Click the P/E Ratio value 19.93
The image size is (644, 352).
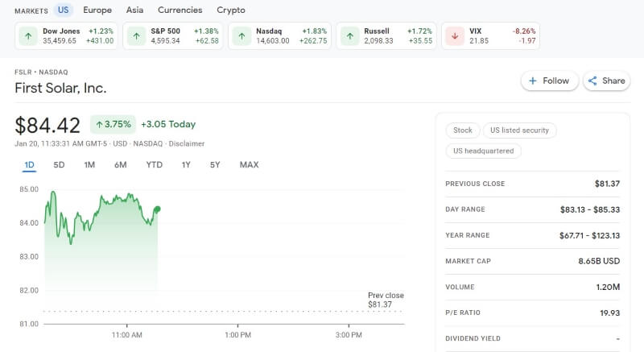click(x=609, y=313)
